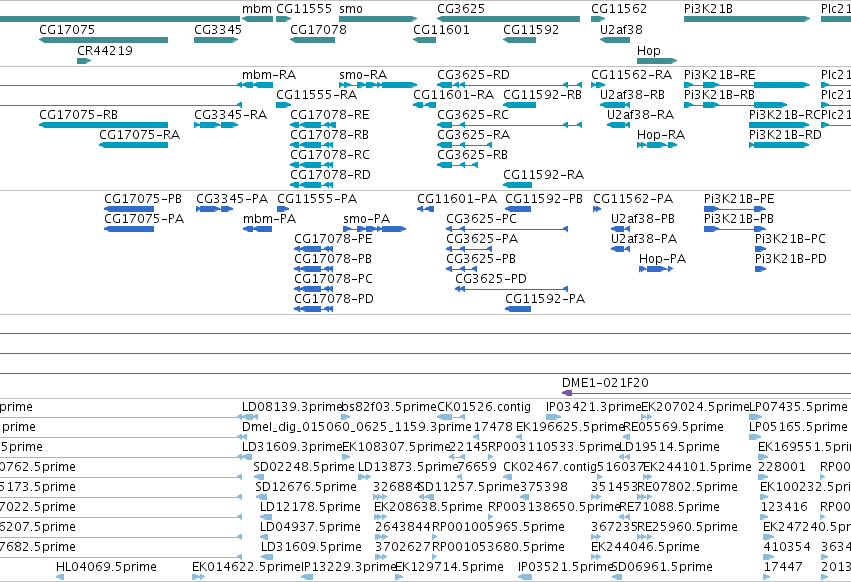Click protein CG11592-PA label
The height and width of the screenshot is (582, 851).
[545, 300]
